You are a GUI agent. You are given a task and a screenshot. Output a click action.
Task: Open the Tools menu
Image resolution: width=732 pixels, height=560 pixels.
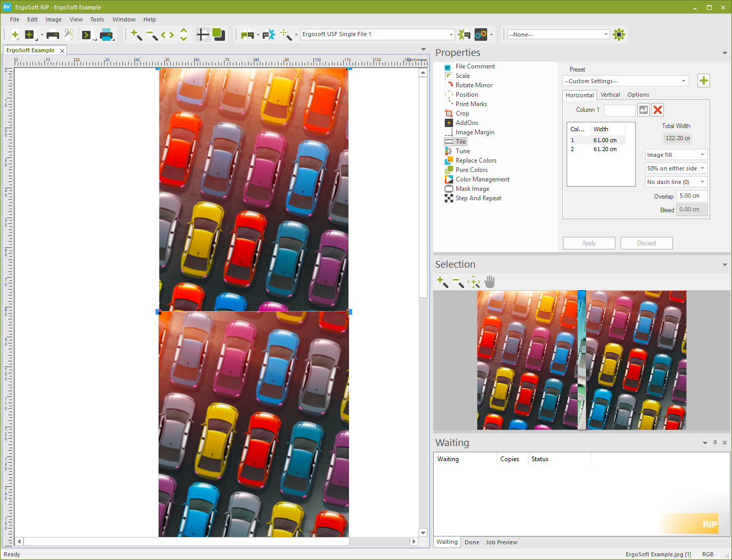coord(97,19)
